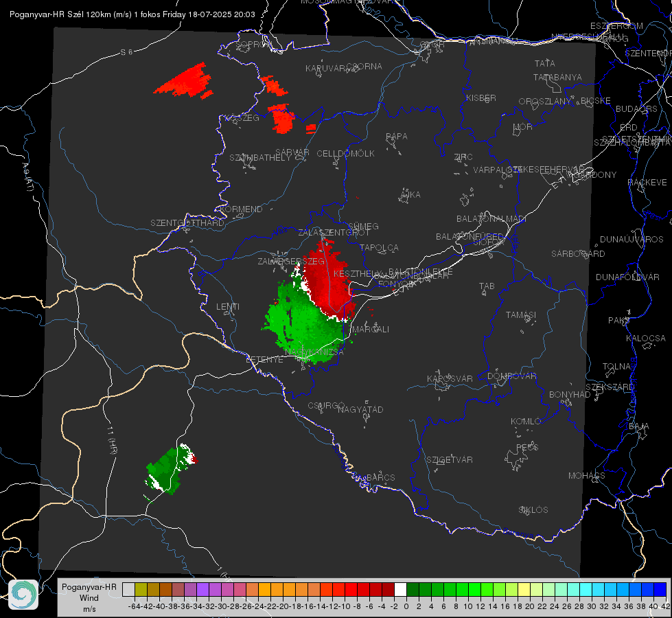Click the SUMEG label
The image size is (672, 618).
click(x=363, y=227)
